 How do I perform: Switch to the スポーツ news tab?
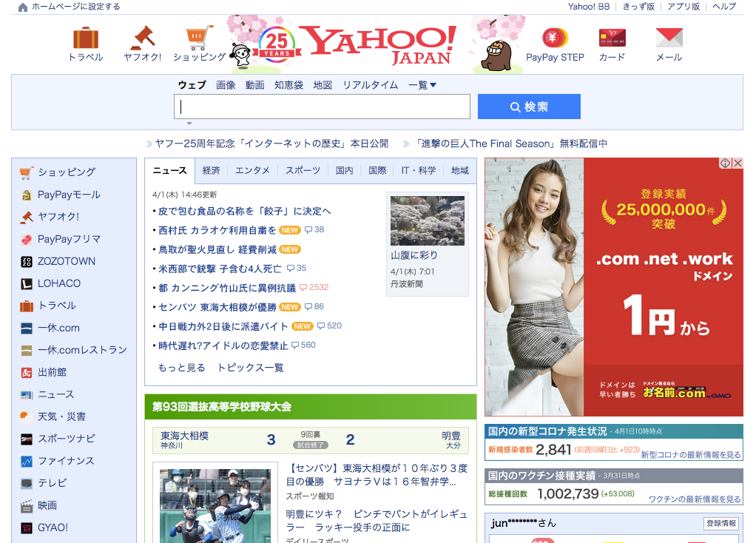pos(303,170)
